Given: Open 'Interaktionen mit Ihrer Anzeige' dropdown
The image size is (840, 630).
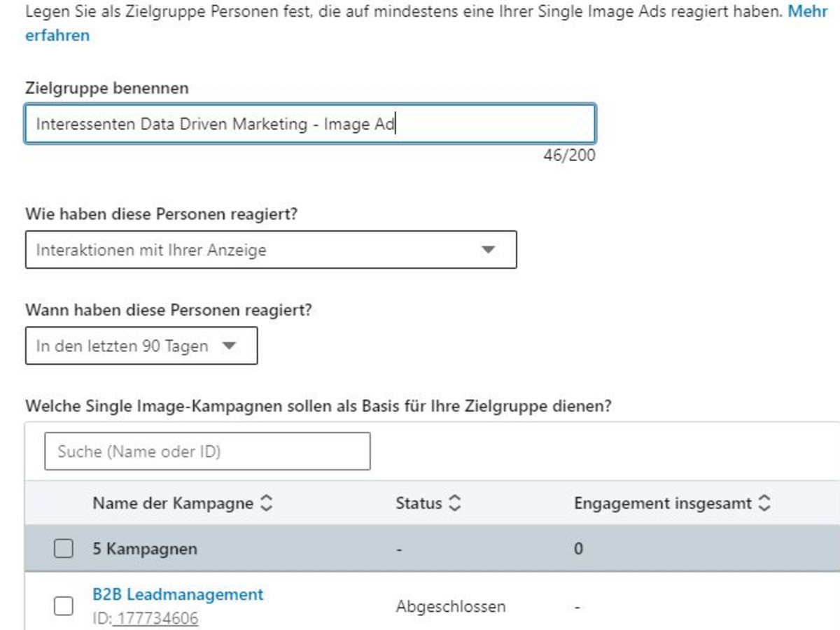Looking at the screenshot, I should click(x=270, y=250).
